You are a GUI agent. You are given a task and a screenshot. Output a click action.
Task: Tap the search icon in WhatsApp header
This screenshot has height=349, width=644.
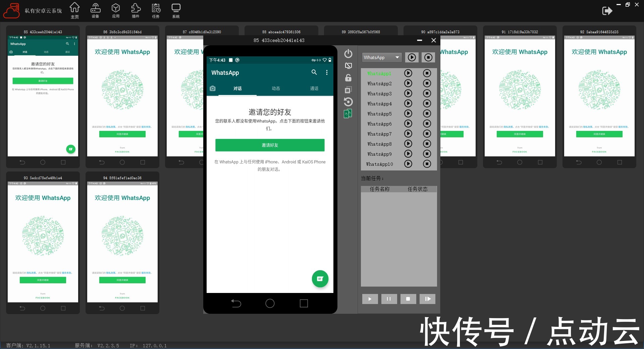click(314, 72)
